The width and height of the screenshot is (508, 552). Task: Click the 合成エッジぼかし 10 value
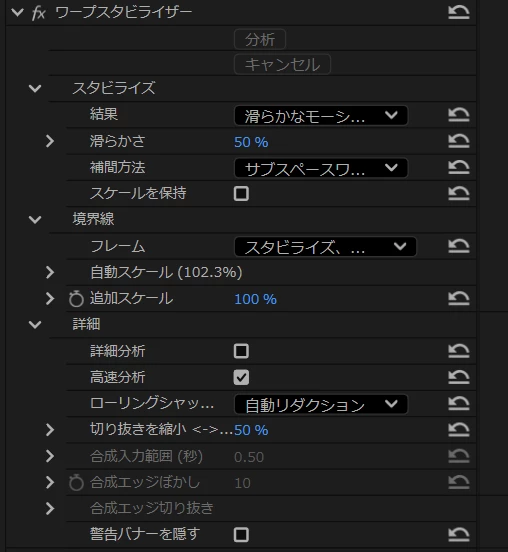point(243,483)
